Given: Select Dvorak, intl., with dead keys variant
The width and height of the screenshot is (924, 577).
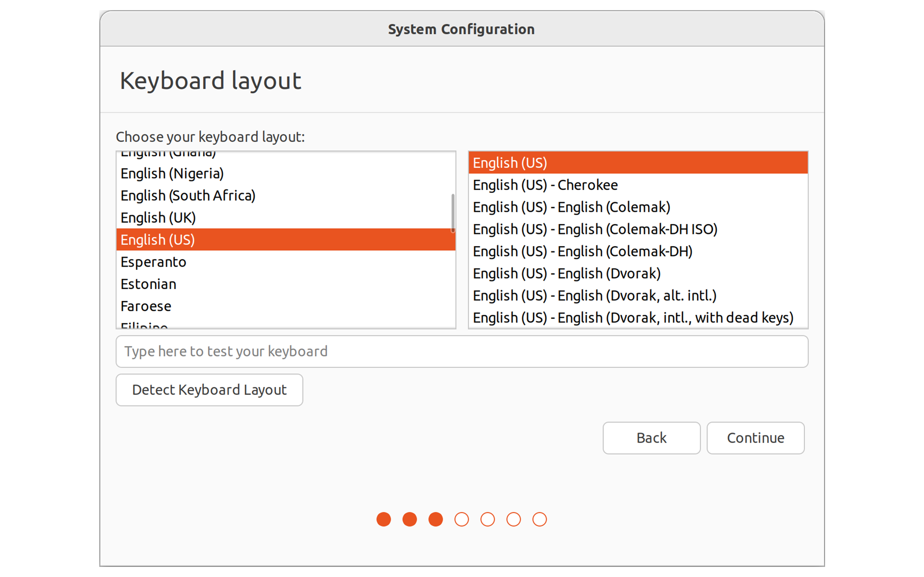Looking at the screenshot, I should point(632,317).
